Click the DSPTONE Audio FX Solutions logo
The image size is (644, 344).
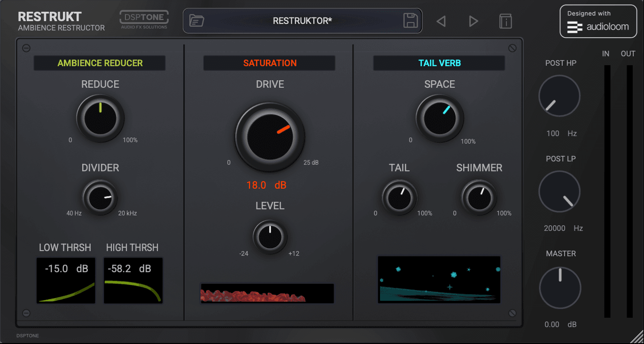coord(144,20)
